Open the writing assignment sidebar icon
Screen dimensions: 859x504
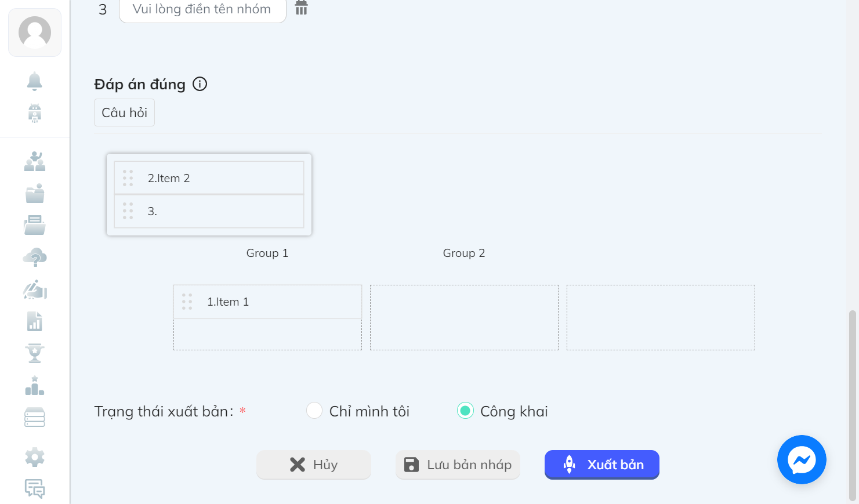(35, 289)
